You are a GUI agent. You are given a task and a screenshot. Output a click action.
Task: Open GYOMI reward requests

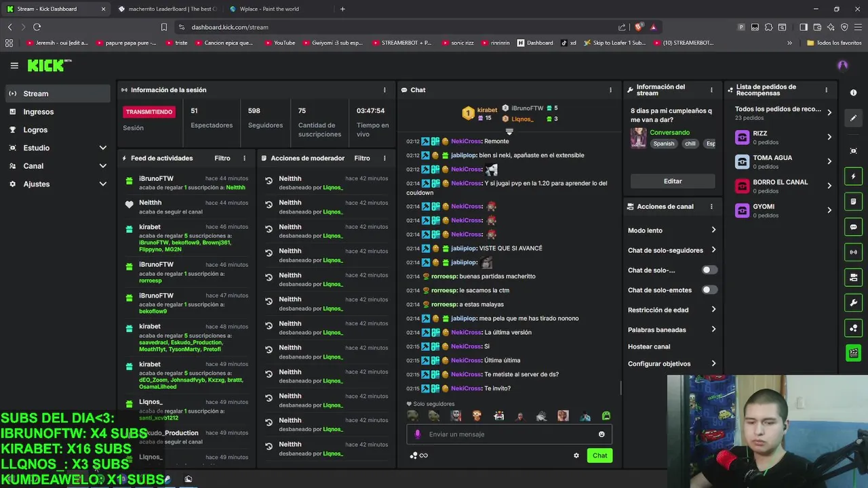(x=784, y=210)
